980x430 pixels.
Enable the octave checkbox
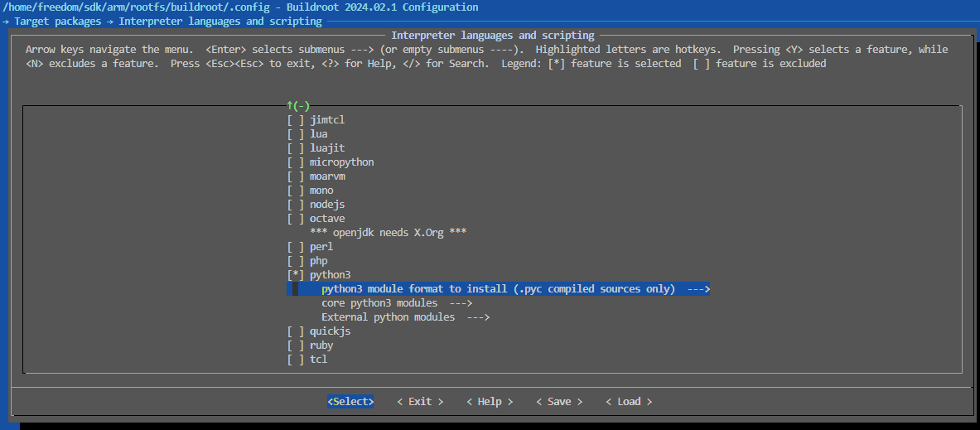(x=296, y=218)
